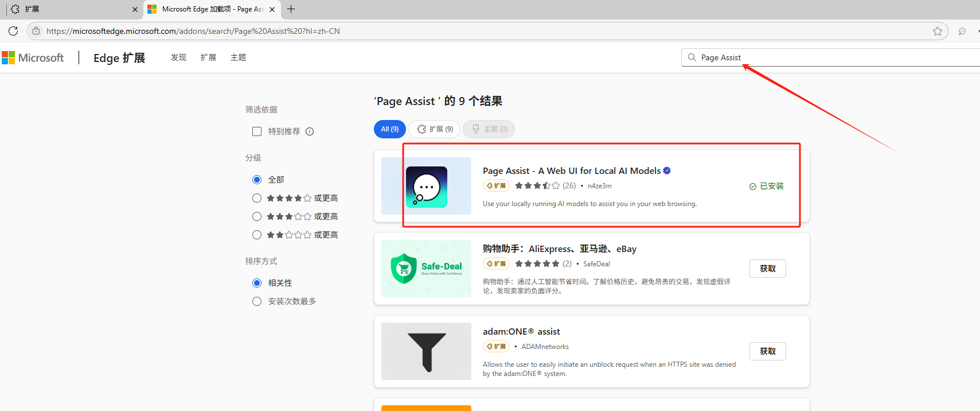
Task: Click the 扩展 tag under 购物助手
Action: tap(497, 263)
